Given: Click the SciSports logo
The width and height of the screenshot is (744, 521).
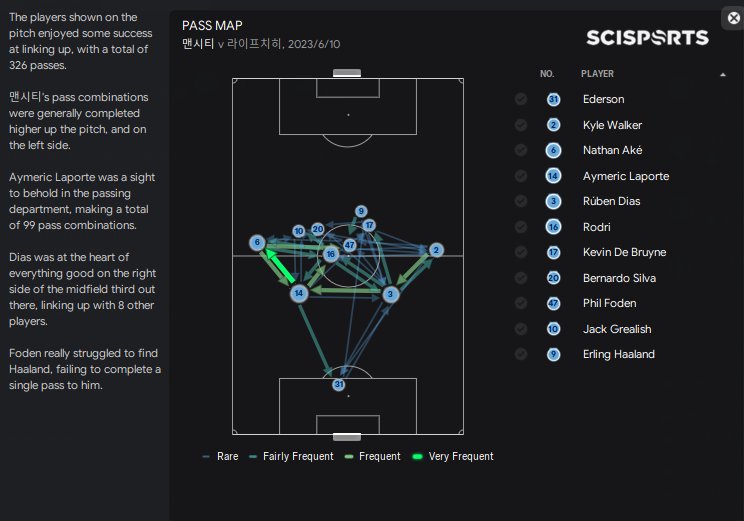Looking at the screenshot, I should 647,37.
